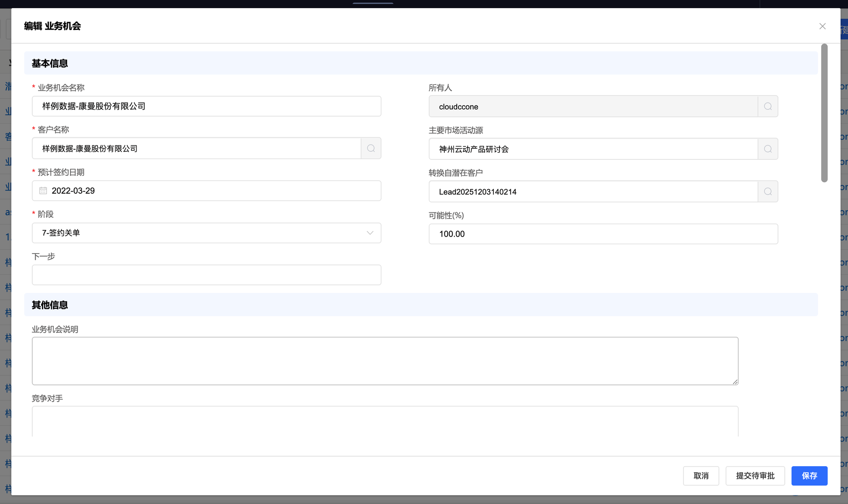
Task: Click search icon in 所有人 field
Action: pyautogui.click(x=768, y=106)
